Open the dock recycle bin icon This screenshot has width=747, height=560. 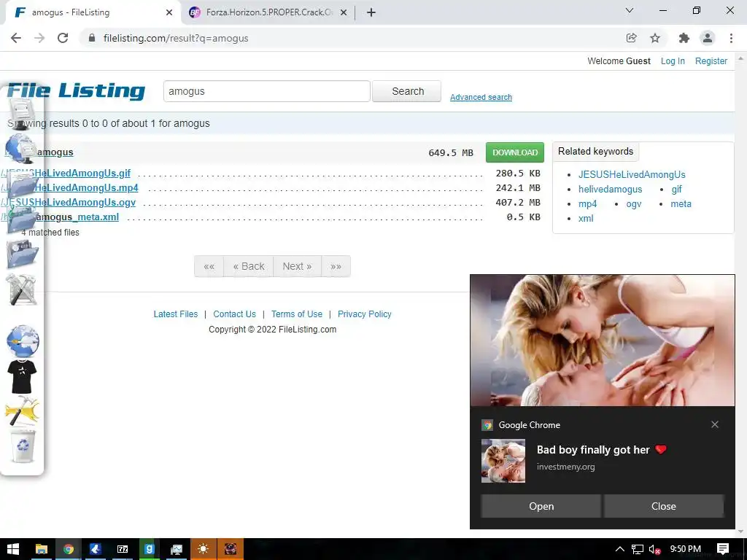(x=23, y=446)
